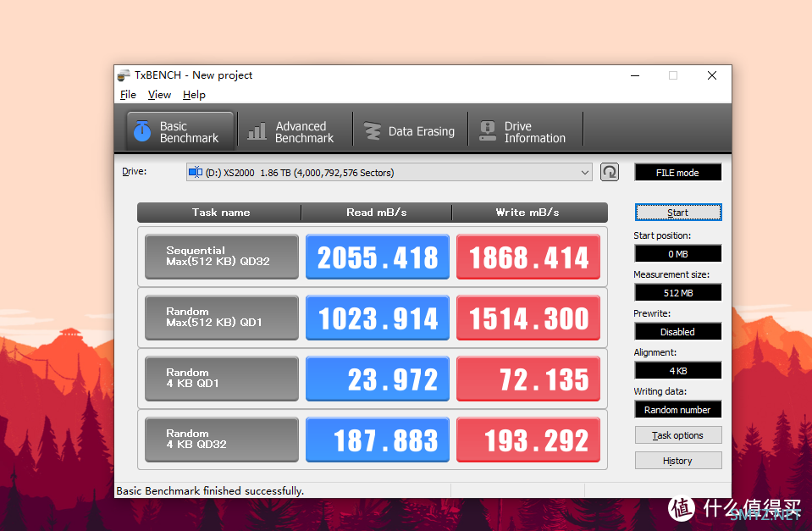Click the Drive Information disk icon
Screen dimensions: 812x531
(488, 131)
